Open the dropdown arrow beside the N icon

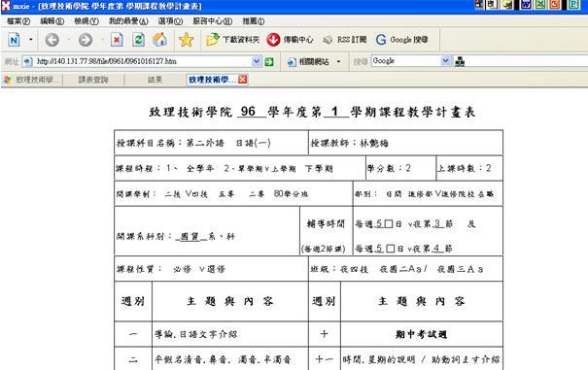[31, 40]
